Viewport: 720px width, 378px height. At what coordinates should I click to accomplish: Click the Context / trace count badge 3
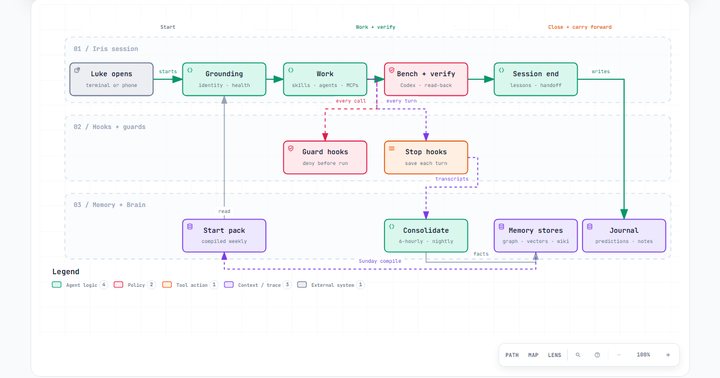(x=287, y=285)
